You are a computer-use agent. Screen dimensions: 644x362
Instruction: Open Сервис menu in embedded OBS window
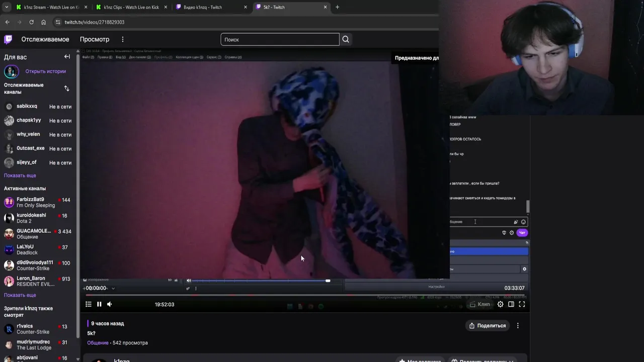point(213,57)
